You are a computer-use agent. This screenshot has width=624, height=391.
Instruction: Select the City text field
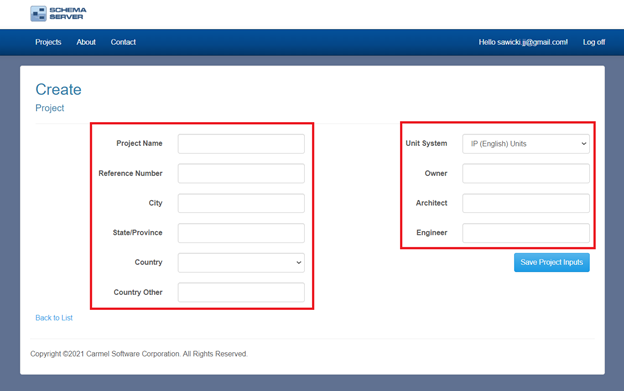coord(241,203)
